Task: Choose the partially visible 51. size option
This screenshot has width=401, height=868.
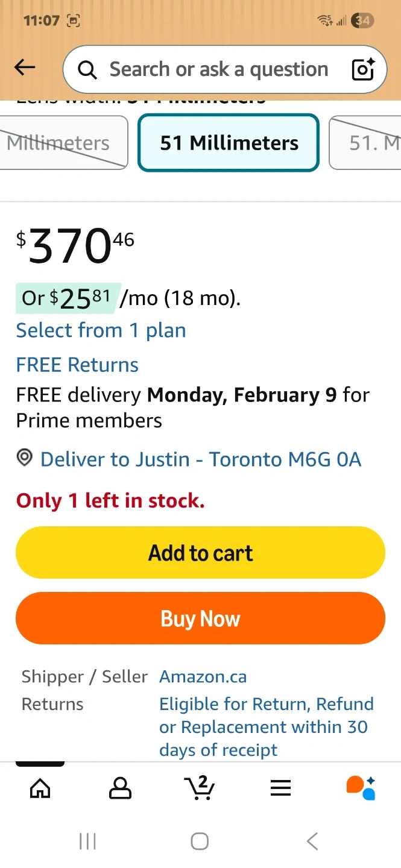Action: pyautogui.click(x=368, y=143)
